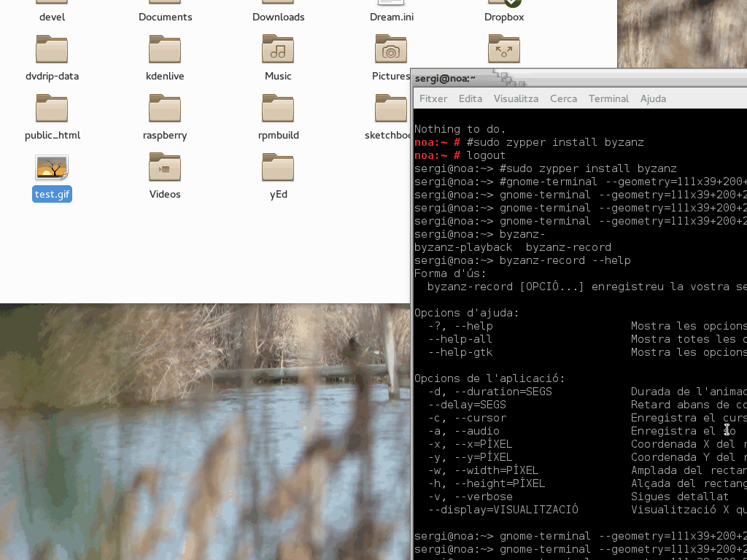
Task: Open the Edita menu
Action: [471, 98]
